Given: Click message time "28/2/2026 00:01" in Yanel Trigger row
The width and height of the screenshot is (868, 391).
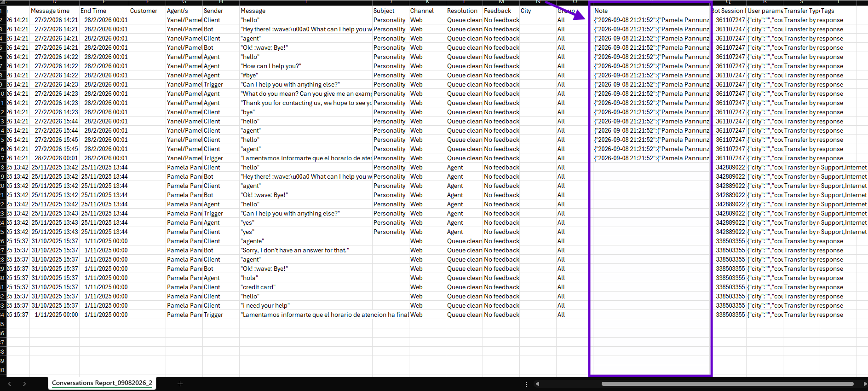Looking at the screenshot, I should point(54,158).
